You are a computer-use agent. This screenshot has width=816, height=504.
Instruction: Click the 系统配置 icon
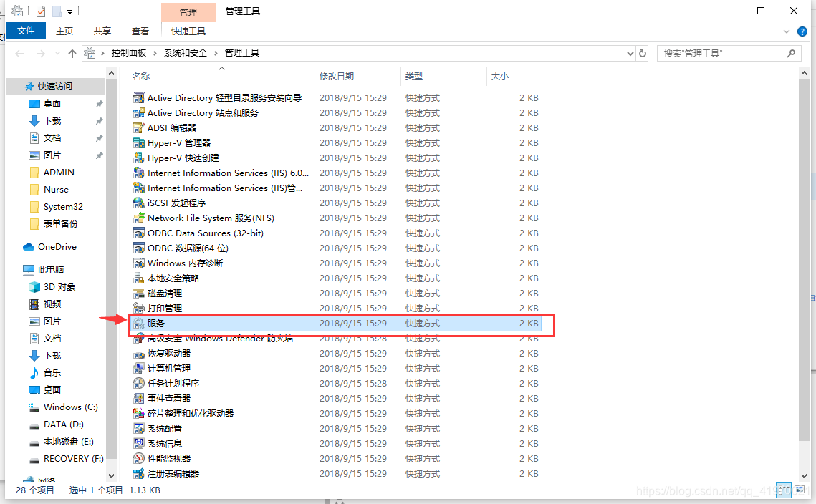138,429
